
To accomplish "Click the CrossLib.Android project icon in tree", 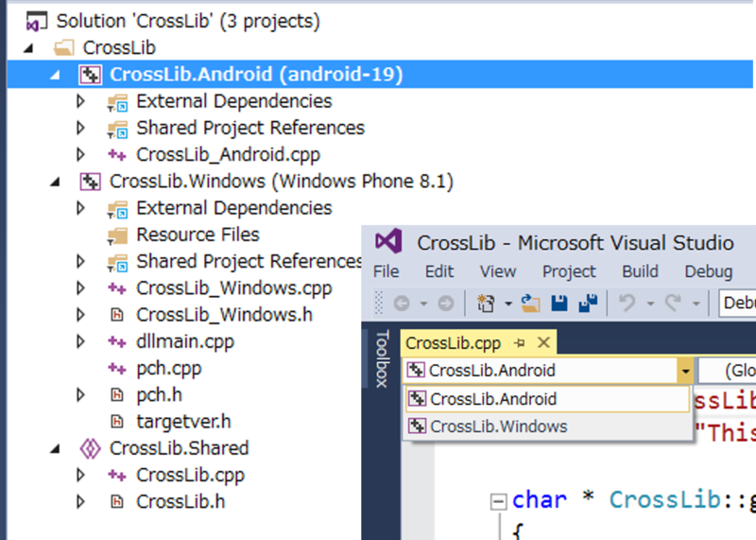I will (x=90, y=75).
